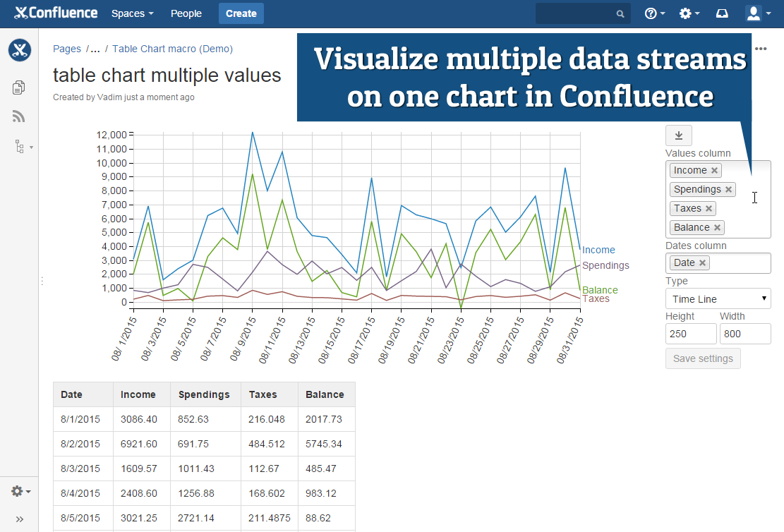
Task: Open the page options ellipsis icon
Action: (760, 48)
